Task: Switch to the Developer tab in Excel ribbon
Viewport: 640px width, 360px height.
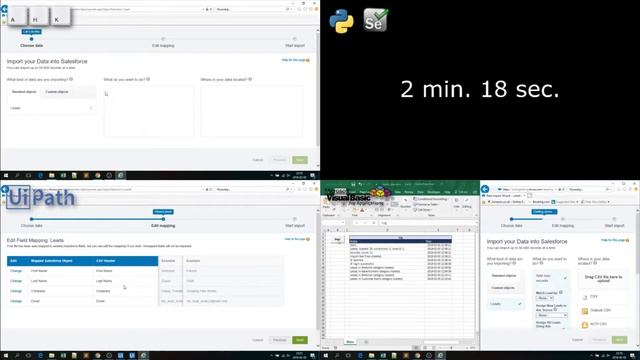Action: click(x=433, y=192)
